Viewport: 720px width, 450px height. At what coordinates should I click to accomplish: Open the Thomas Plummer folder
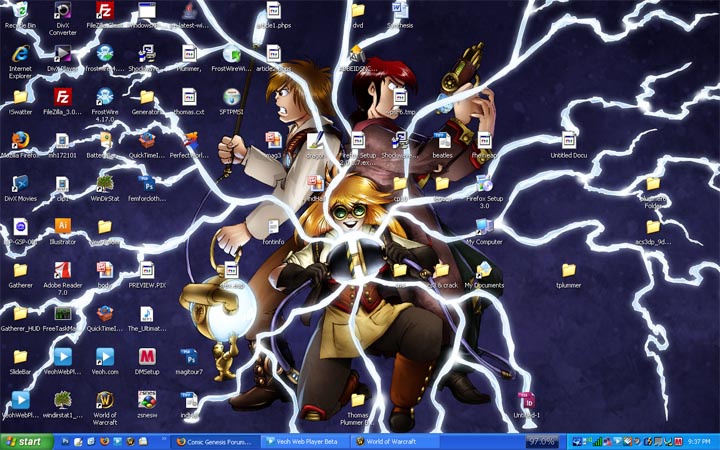[x=358, y=400]
